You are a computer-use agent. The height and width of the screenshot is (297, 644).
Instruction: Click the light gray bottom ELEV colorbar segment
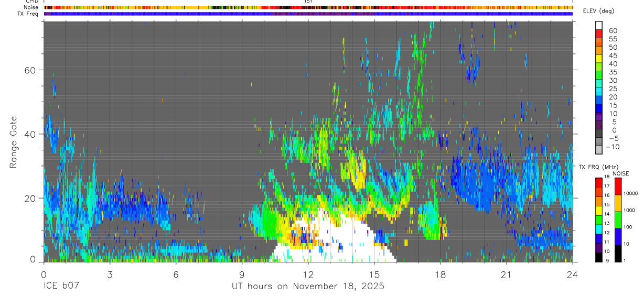tap(599, 150)
